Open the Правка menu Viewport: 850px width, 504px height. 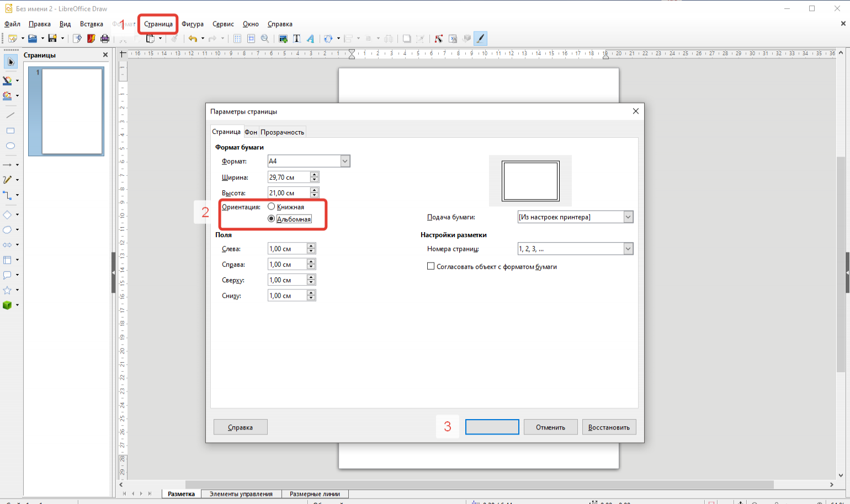click(x=40, y=24)
